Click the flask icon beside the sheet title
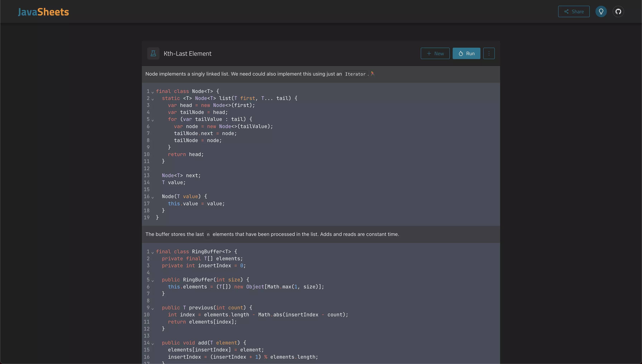 (x=153, y=53)
